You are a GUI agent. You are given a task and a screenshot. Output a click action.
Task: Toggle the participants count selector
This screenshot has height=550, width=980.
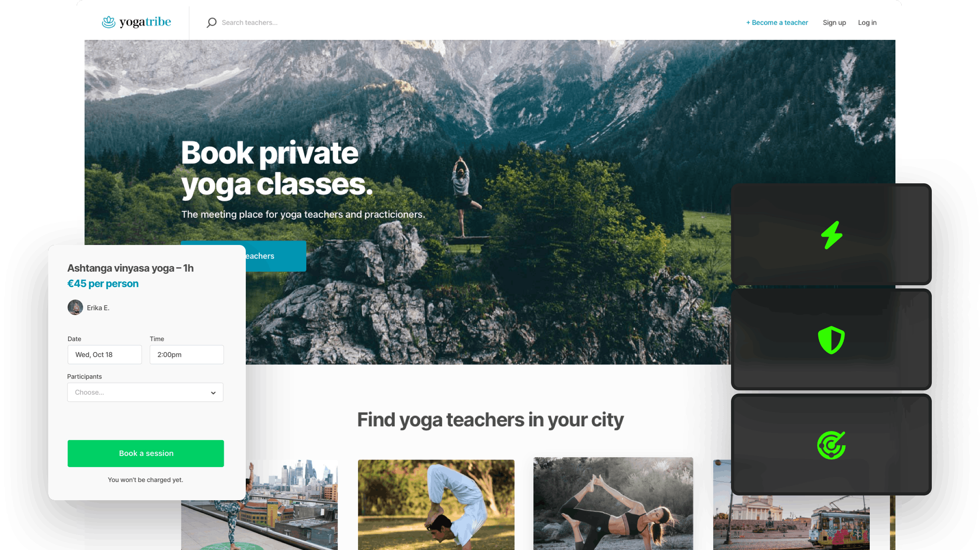pyautogui.click(x=145, y=392)
